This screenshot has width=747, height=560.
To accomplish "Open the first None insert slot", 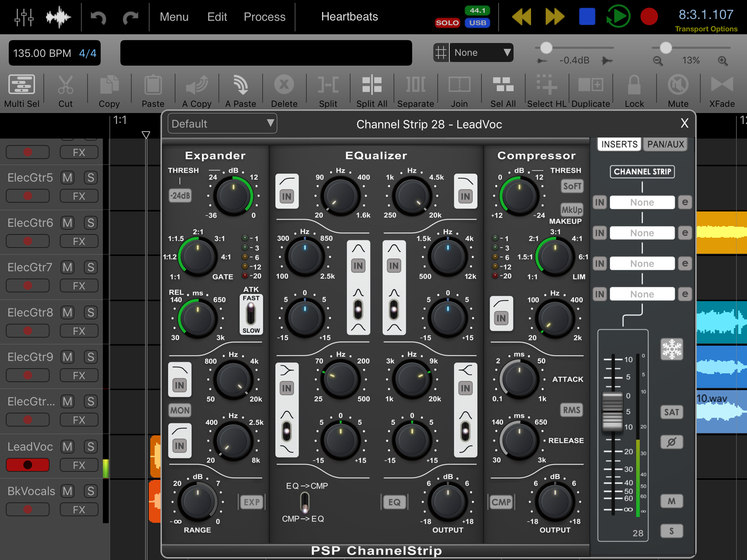I will click(x=642, y=202).
